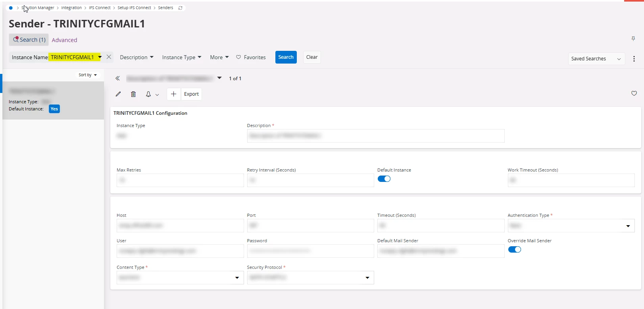
Task: Show Favorites filter
Action: click(251, 57)
